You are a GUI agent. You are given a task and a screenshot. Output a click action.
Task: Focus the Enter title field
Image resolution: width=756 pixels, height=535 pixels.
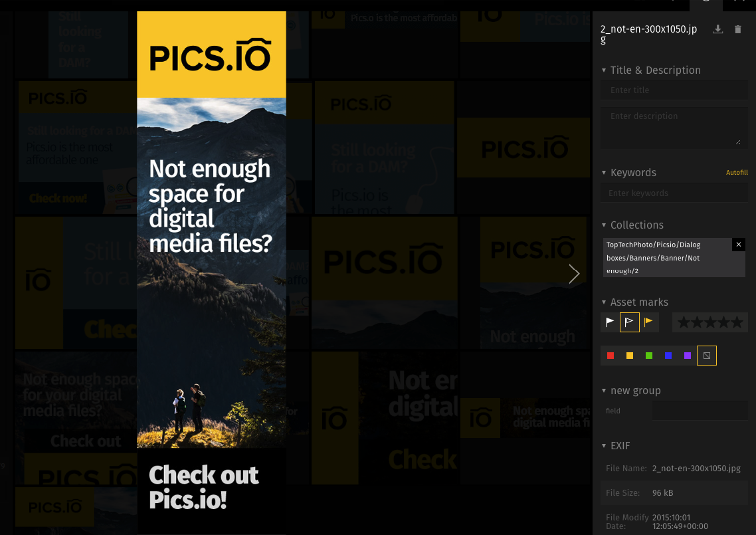pyautogui.click(x=674, y=90)
